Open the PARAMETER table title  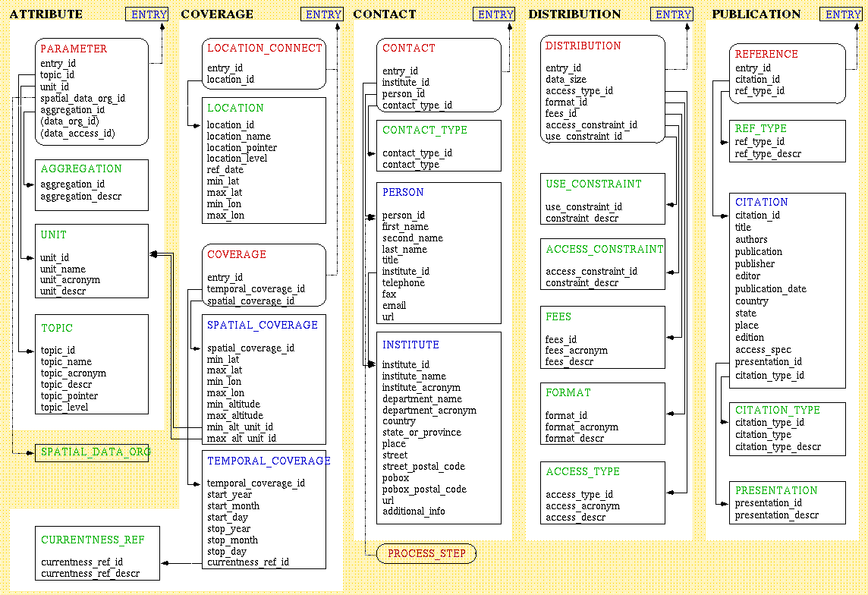[x=74, y=49]
